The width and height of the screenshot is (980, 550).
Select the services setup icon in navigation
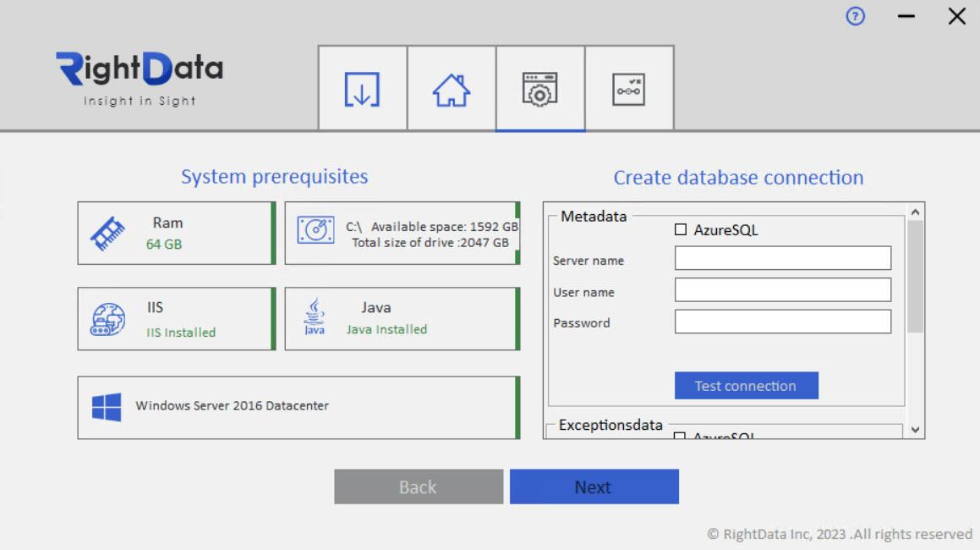pos(630,87)
